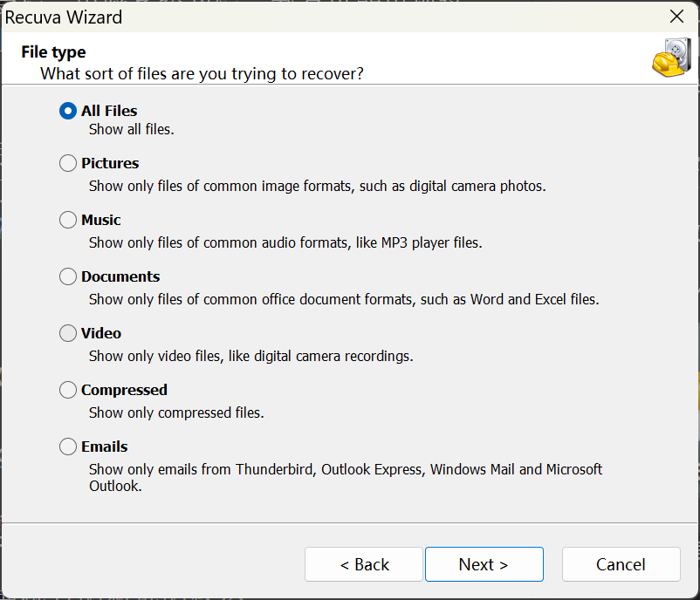Select the All Files radio button
The height and width of the screenshot is (600, 700).
click(x=68, y=111)
